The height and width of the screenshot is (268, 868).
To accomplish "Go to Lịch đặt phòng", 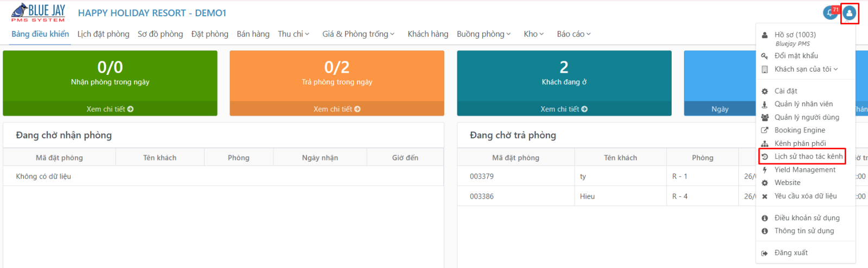I will pyautogui.click(x=103, y=34).
